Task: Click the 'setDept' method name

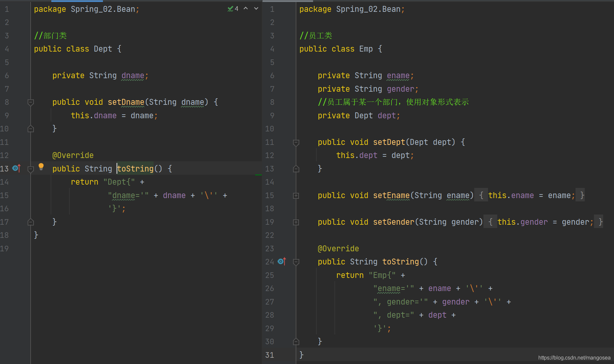Action: point(389,142)
